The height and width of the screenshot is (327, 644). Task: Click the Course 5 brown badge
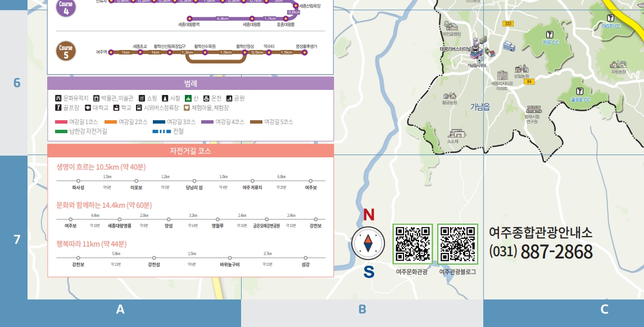66,51
